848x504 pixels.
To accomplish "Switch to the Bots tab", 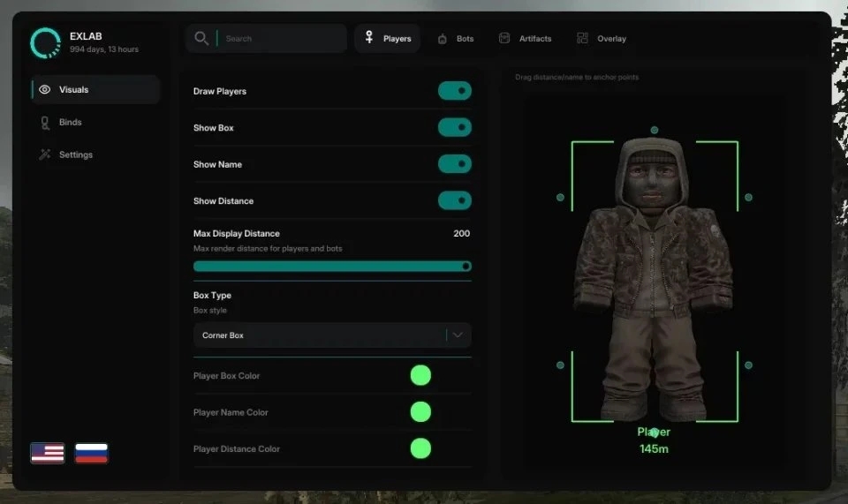I will tap(456, 38).
